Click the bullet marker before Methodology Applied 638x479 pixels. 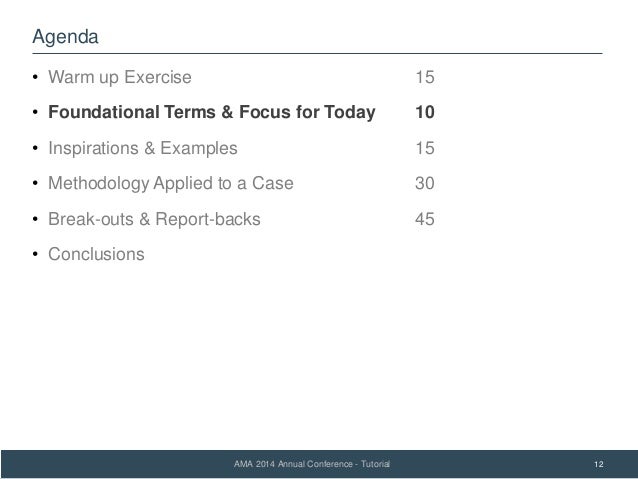(x=37, y=184)
